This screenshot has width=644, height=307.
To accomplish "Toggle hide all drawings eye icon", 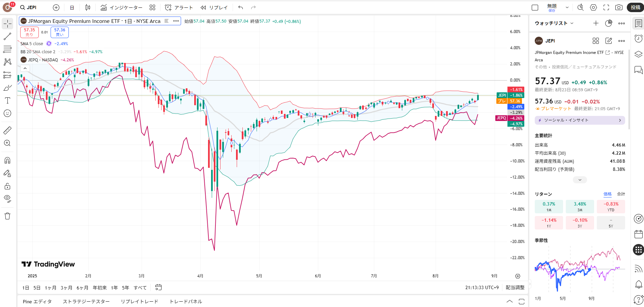I will coord(7,198).
